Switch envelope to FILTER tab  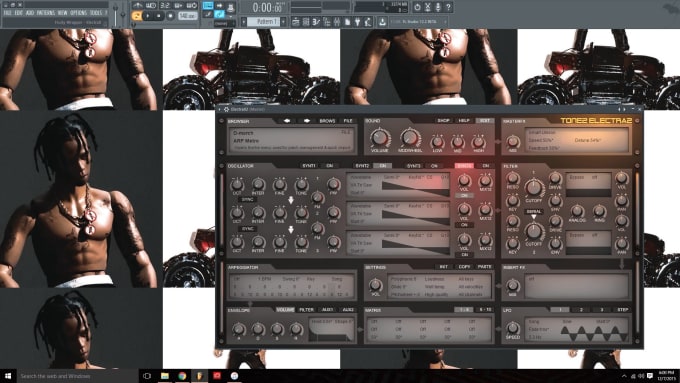coord(307,310)
